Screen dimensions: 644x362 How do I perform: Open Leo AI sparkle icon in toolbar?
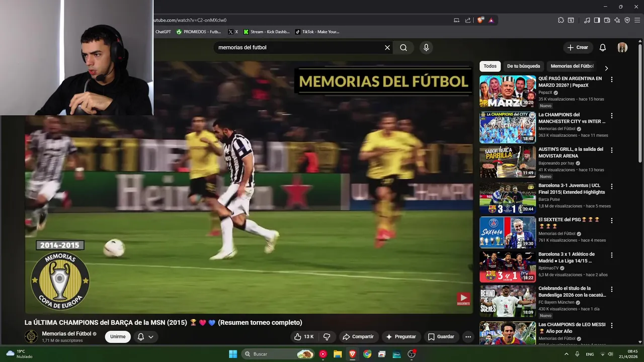point(617,20)
